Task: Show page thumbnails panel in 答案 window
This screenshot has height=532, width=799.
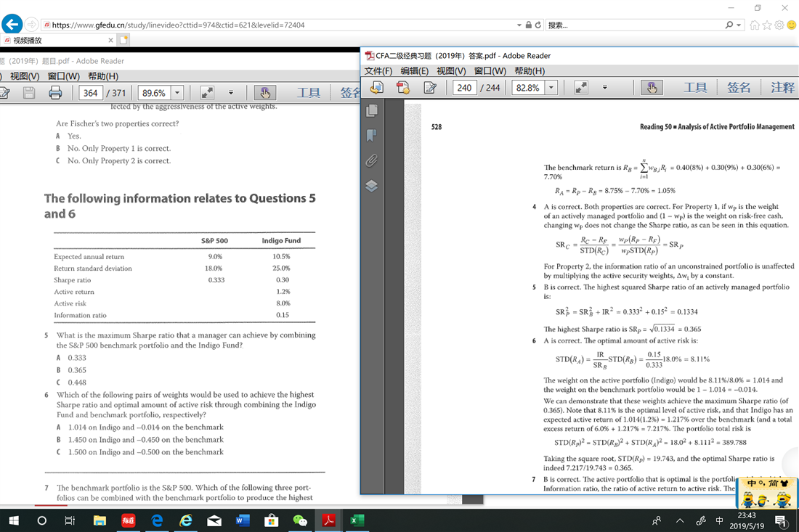Action: tap(371, 110)
